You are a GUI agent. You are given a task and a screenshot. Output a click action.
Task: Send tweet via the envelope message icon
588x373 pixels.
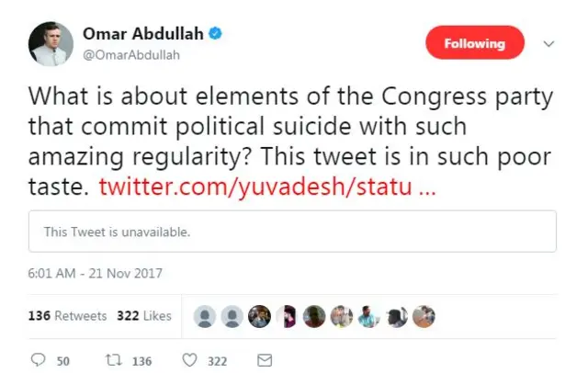[x=264, y=360]
